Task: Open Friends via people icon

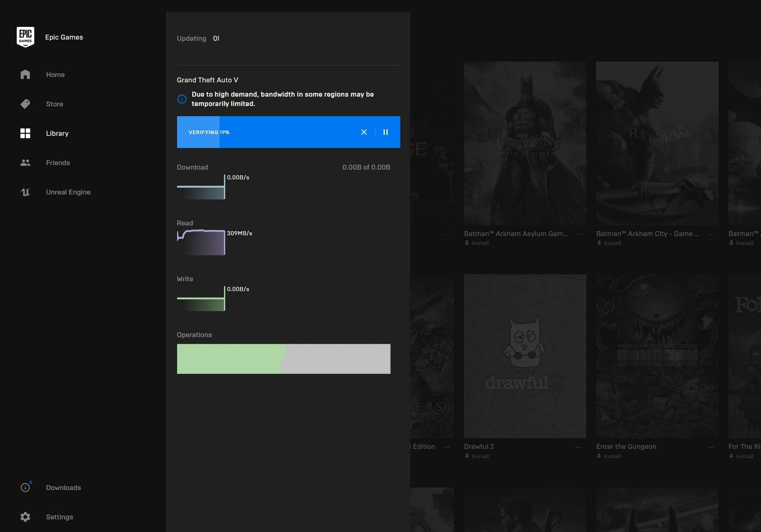Action: pos(25,163)
